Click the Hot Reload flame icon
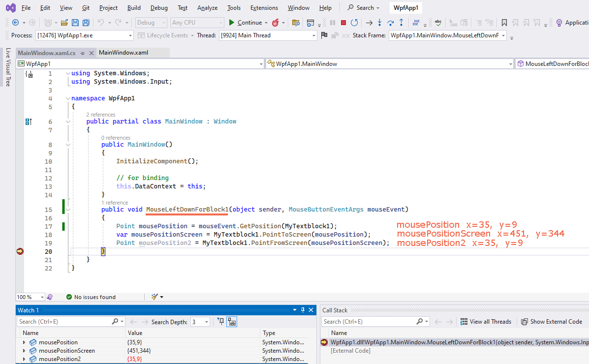 [x=276, y=23]
